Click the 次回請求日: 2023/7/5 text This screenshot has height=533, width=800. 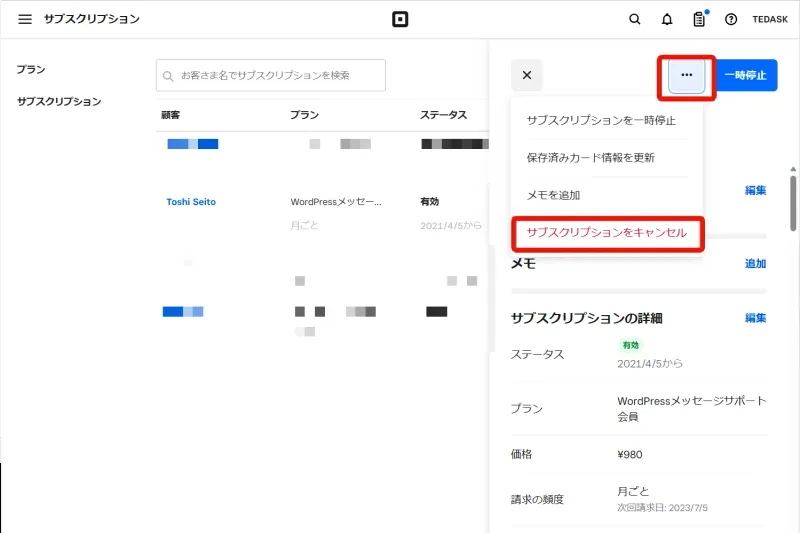point(662,507)
